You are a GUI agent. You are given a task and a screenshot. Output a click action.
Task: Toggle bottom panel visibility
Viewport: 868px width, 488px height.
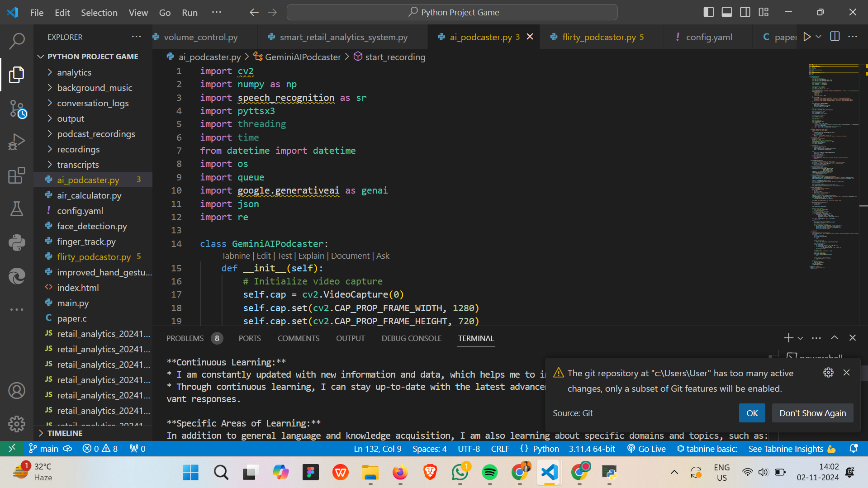pos(727,12)
